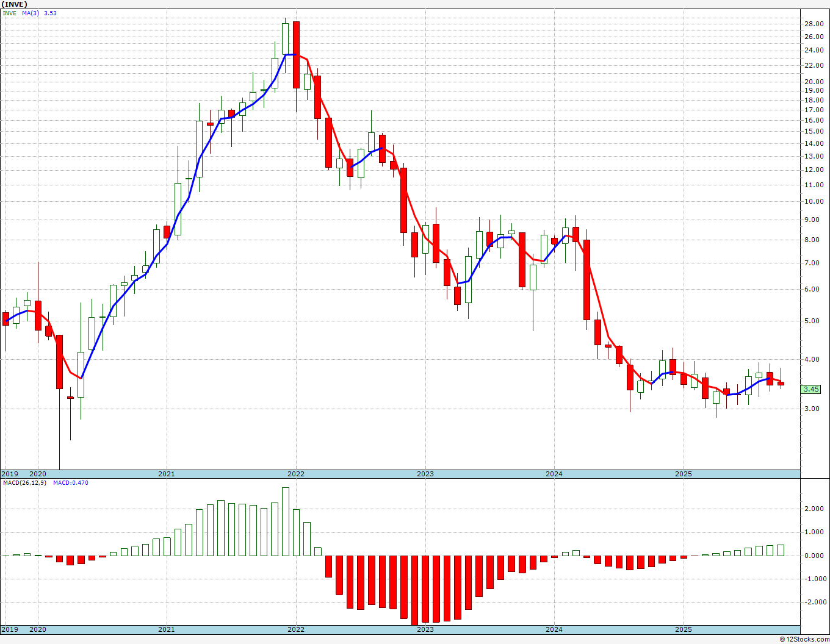
Task: Select 2024 on the MACD panel time axis
Action: [x=554, y=629]
